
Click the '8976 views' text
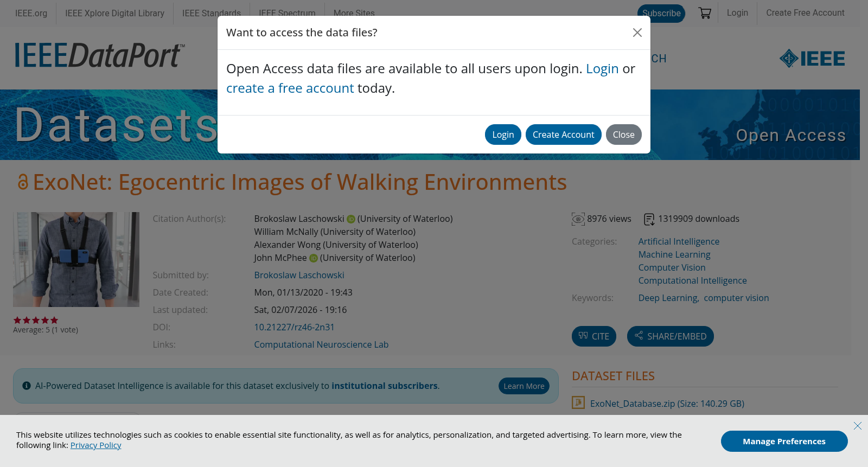tap(609, 219)
